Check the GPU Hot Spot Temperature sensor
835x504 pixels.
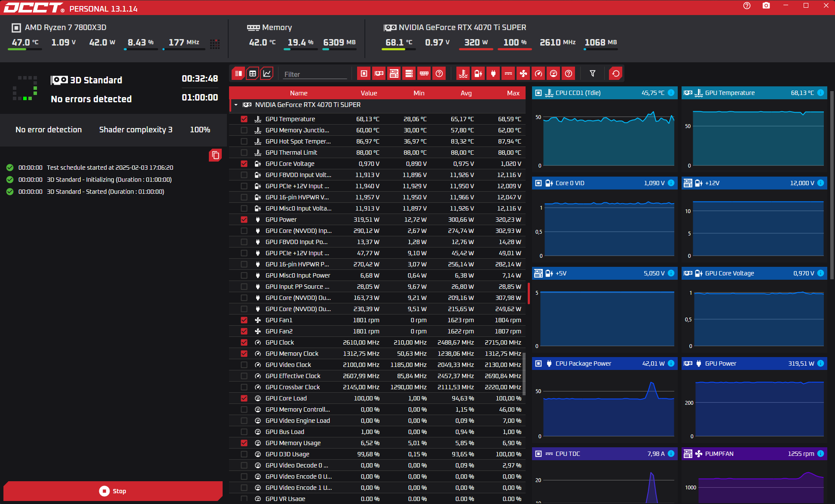coord(244,141)
